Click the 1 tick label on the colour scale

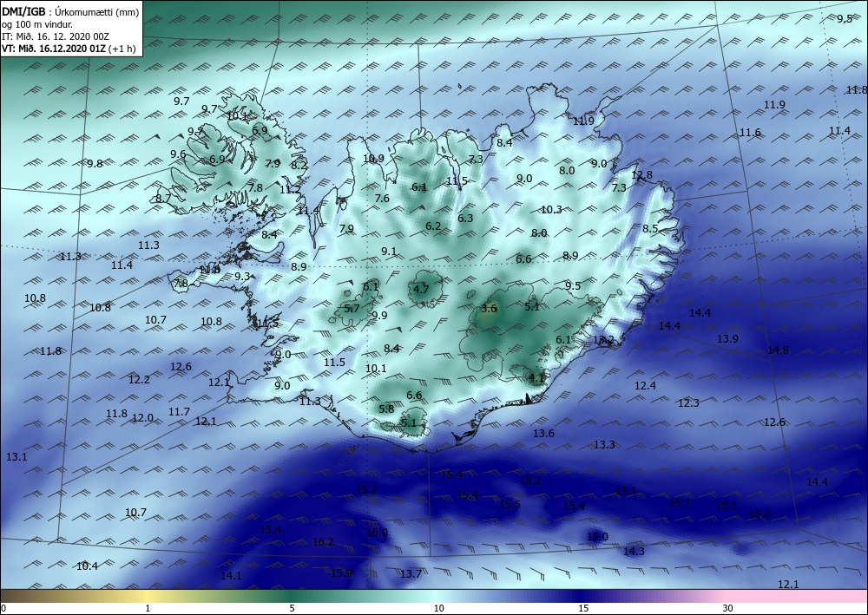[x=148, y=608]
